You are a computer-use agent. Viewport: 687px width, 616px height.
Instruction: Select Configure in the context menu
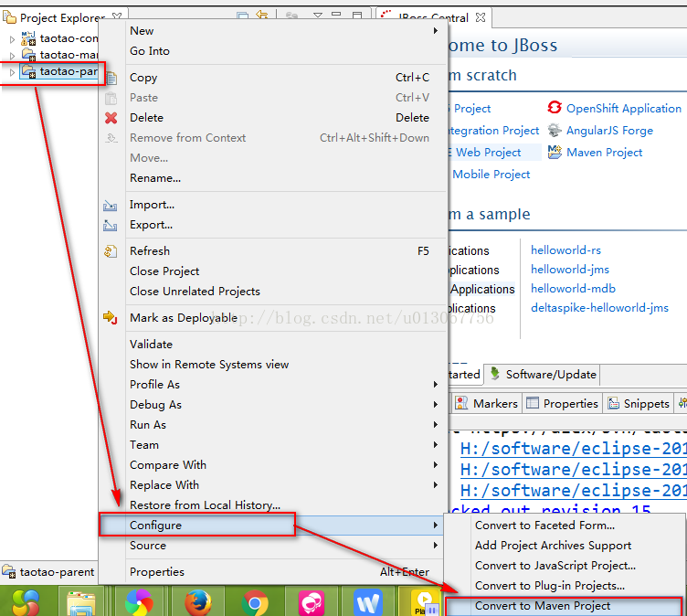(273, 526)
